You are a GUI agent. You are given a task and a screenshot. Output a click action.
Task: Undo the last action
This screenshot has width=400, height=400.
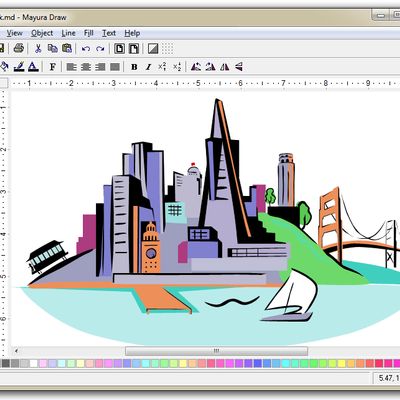pyautogui.click(x=86, y=49)
